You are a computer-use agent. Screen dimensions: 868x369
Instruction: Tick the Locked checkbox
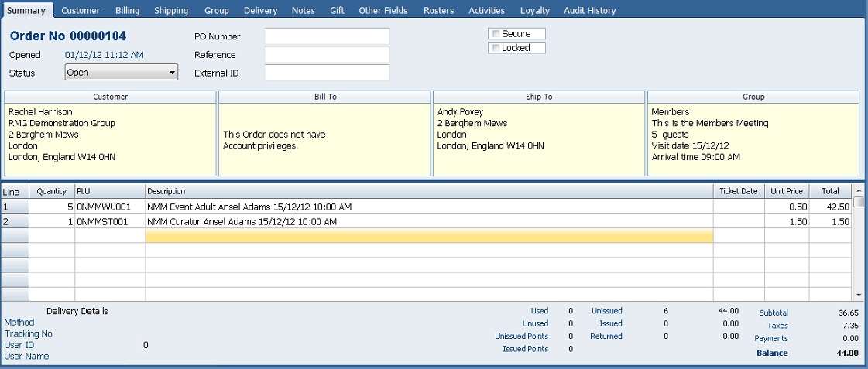click(496, 48)
